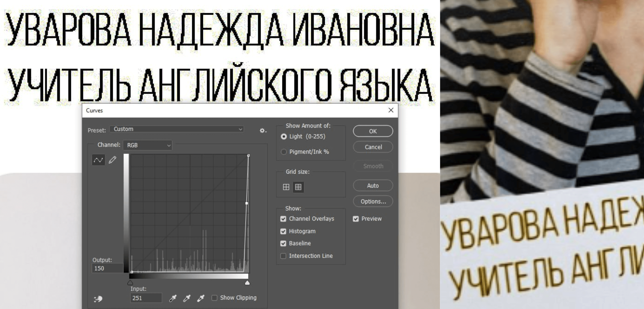Enable the Show Clipping checkbox

[x=214, y=298]
